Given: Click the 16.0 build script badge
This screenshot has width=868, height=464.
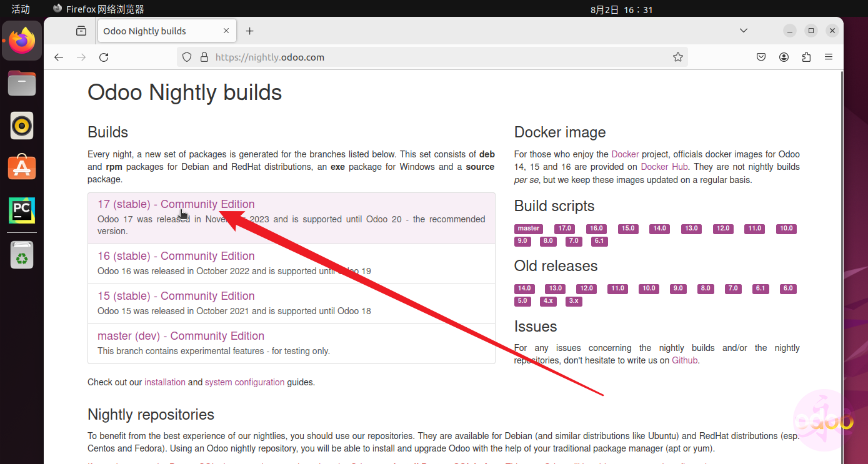Looking at the screenshot, I should (596, 229).
